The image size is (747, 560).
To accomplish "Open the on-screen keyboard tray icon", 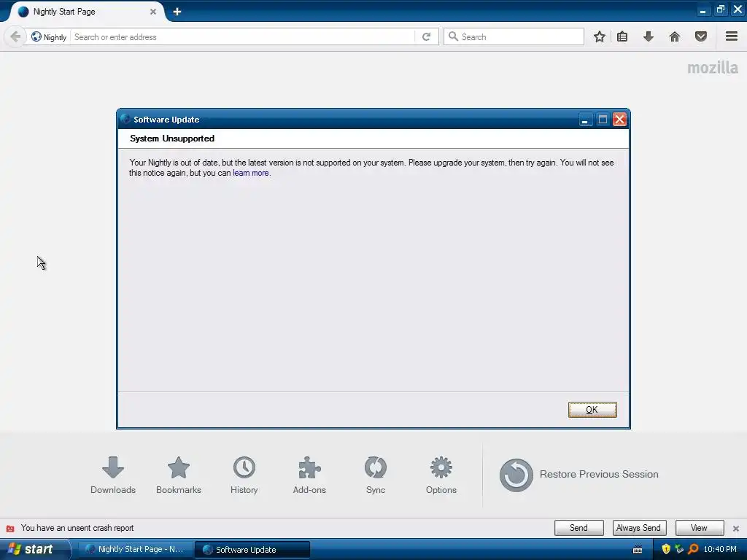I will 638,550.
